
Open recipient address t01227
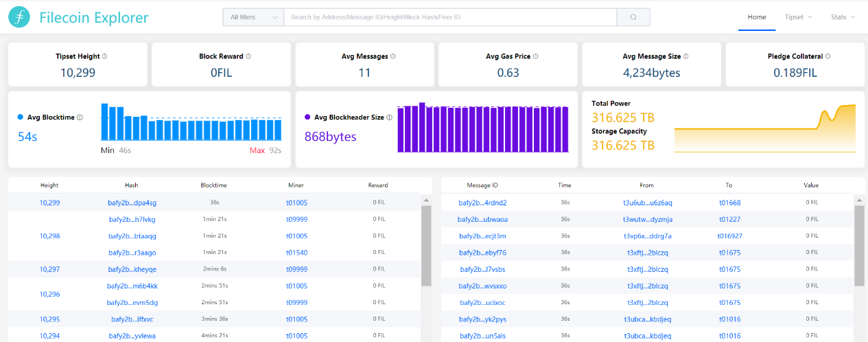(729, 219)
